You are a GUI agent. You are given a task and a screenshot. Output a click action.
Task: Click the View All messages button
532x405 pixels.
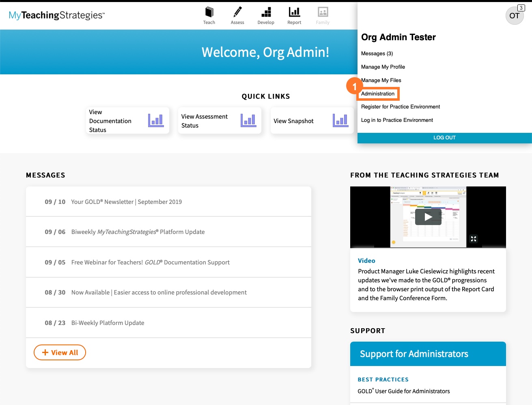pos(60,352)
